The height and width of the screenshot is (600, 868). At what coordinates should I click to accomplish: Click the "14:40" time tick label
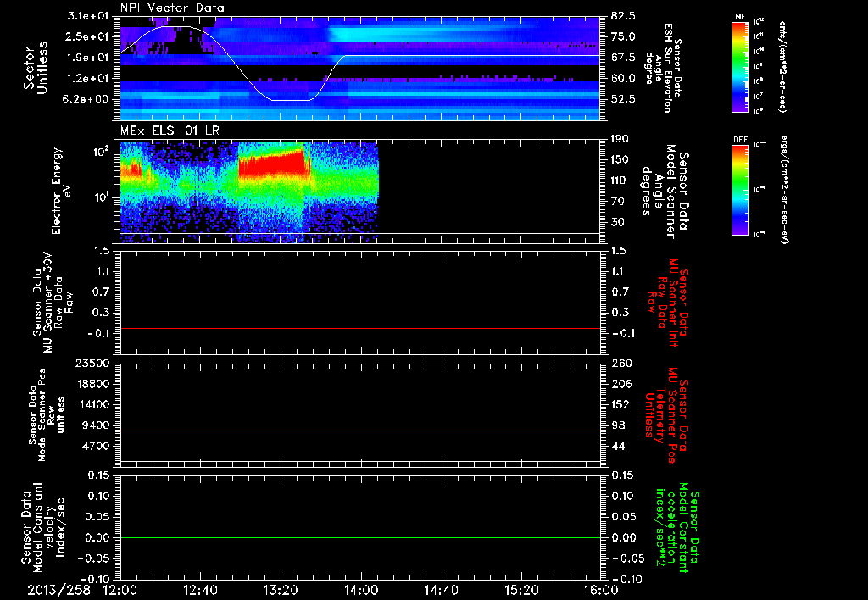441,590
